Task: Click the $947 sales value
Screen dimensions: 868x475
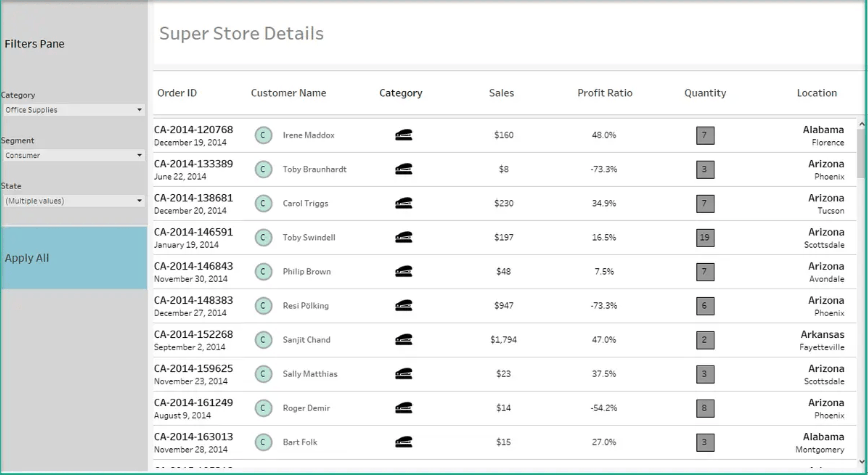Action: [x=503, y=306]
